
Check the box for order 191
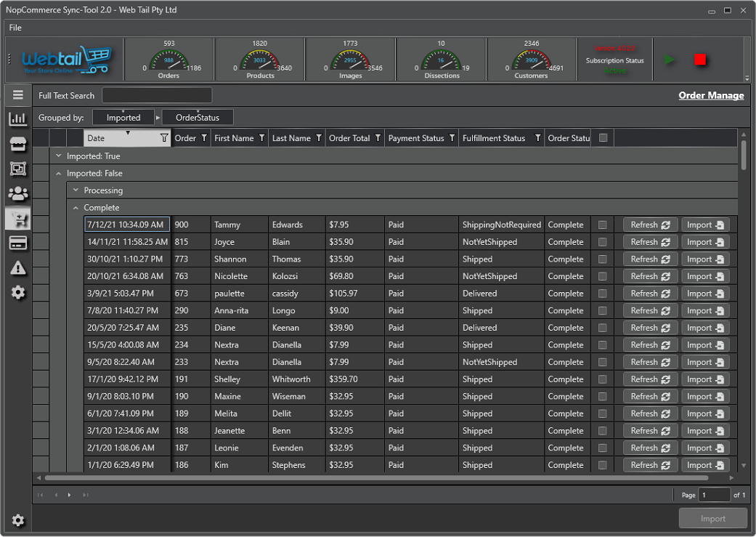pyautogui.click(x=602, y=379)
